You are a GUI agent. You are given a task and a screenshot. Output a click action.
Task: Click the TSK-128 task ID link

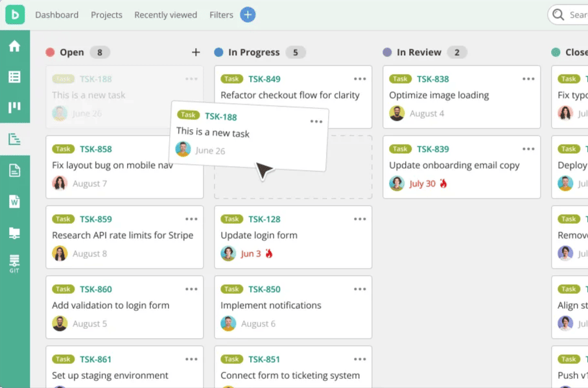(x=264, y=219)
